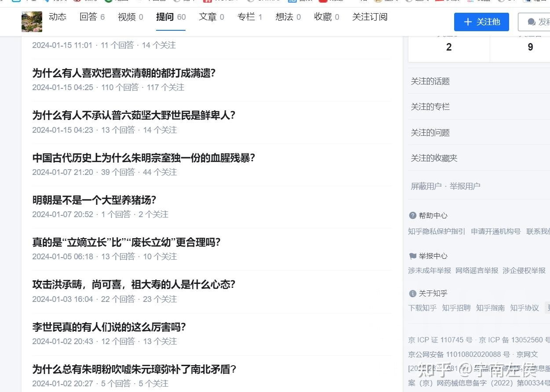The image size is (550, 392).
Task: Open question about 朱明宗室独一份的血腥残暴
Action: coord(144,158)
